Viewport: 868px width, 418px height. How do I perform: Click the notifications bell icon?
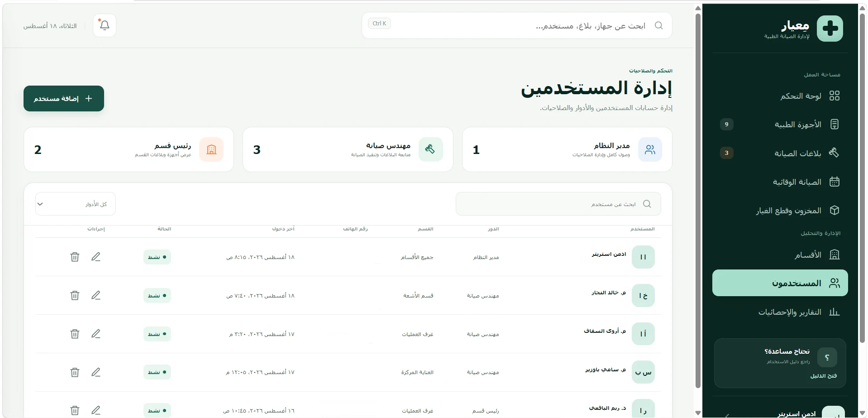(x=105, y=25)
